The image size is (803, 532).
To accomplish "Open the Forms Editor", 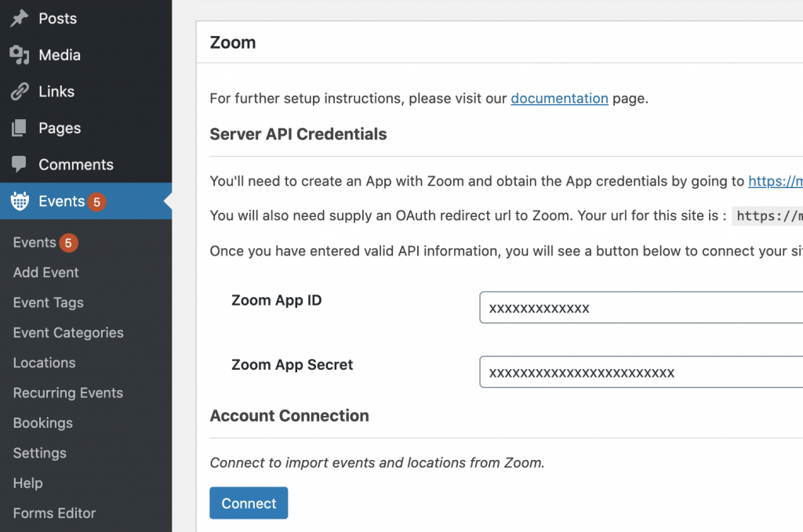I will click(55, 513).
